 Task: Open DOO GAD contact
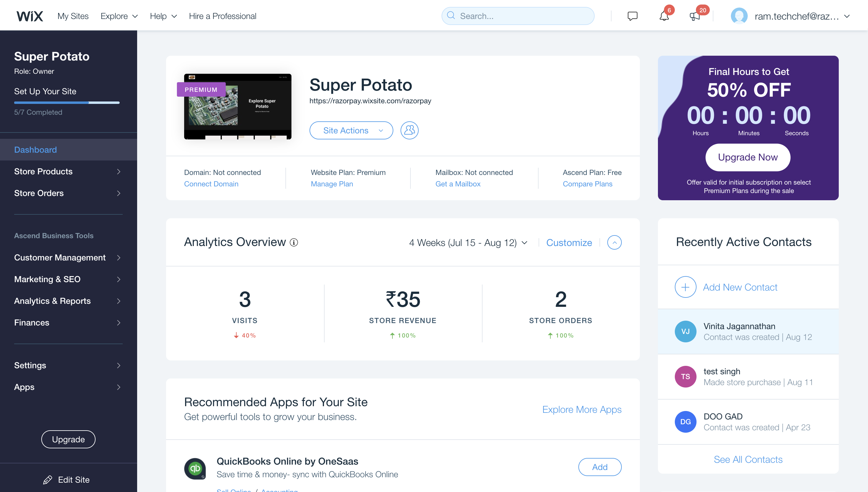pos(748,422)
